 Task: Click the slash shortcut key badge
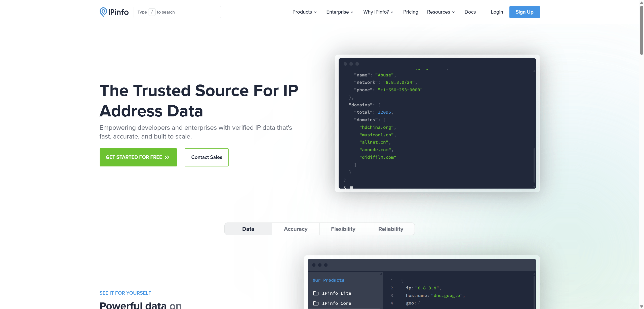coord(152,12)
